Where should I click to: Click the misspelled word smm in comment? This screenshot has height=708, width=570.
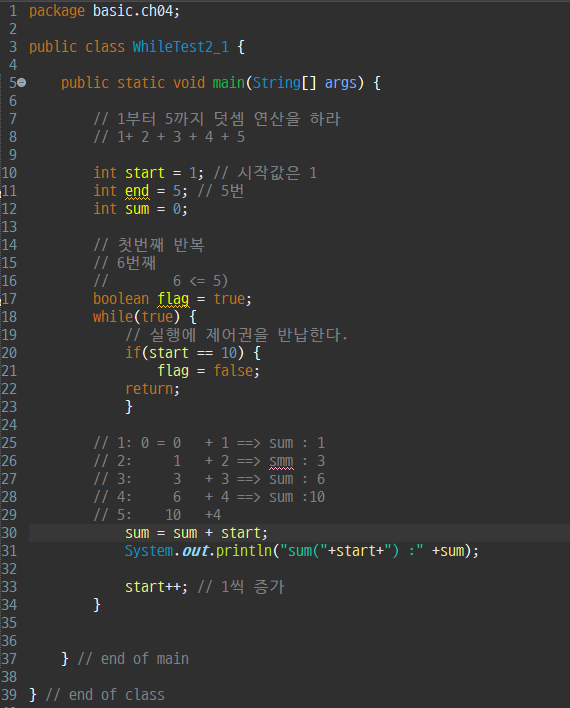point(281,461)
